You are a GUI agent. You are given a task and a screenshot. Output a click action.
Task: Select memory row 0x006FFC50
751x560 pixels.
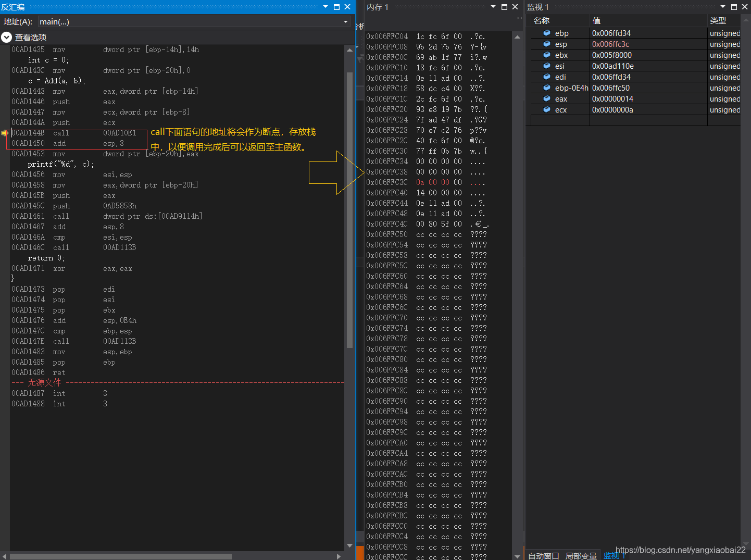[x=427, y=234]
